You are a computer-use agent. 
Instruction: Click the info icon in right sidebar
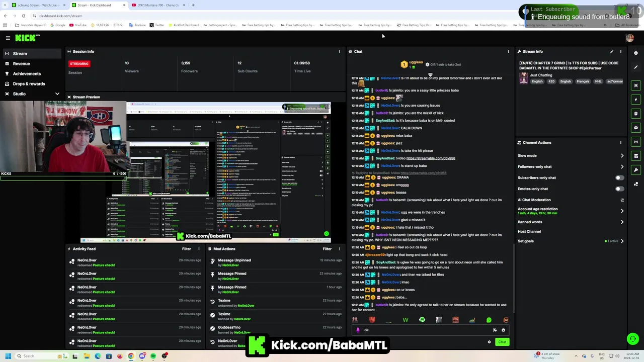[636, 53]
